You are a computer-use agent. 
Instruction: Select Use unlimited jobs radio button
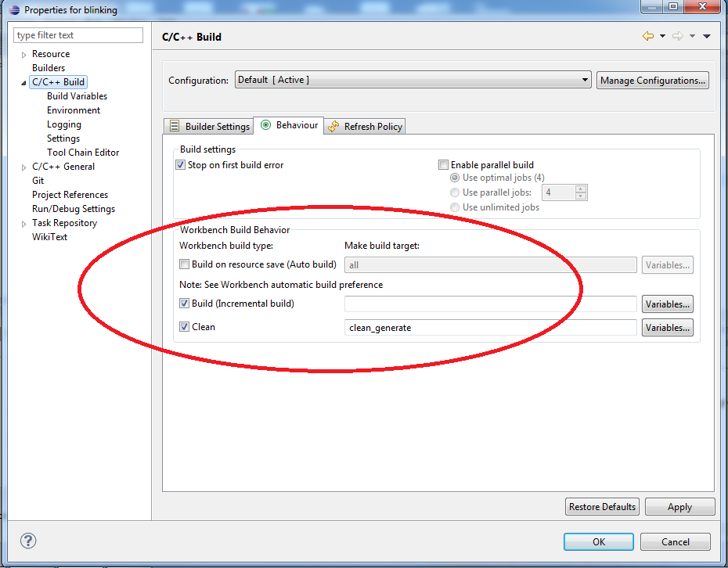tap(455, 207)
